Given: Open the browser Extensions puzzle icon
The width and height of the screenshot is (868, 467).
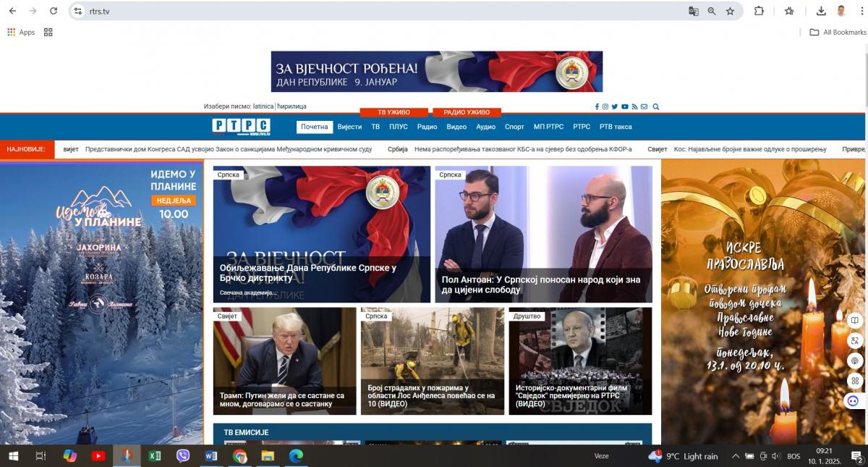Looking at the screenshot, I should 759,11.
